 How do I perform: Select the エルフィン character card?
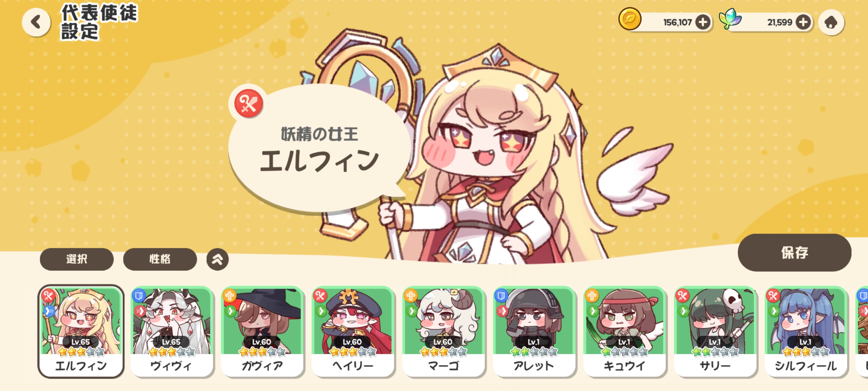coord(81,331)
